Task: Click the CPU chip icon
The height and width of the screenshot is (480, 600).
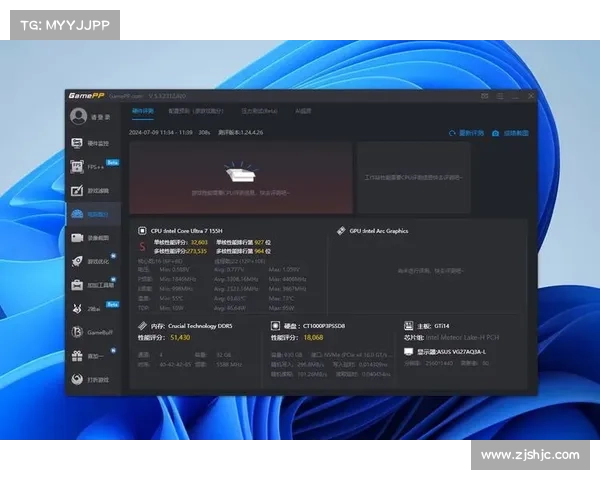Action: [142, 231]
